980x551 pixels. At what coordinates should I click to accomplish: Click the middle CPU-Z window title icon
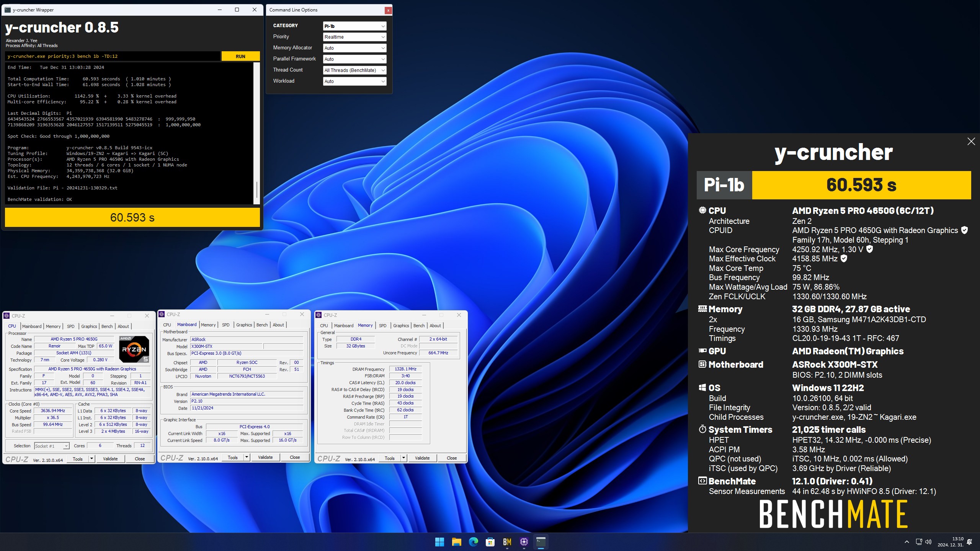coord(162,314)
